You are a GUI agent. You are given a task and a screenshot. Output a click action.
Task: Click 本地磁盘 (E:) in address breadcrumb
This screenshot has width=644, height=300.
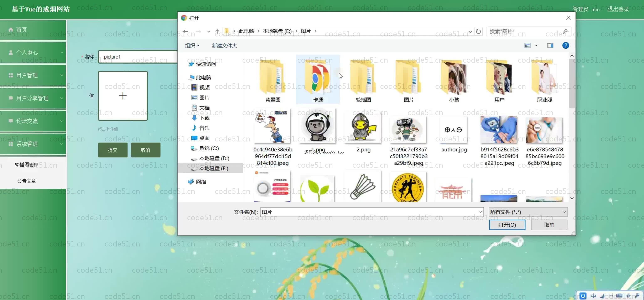277,31
